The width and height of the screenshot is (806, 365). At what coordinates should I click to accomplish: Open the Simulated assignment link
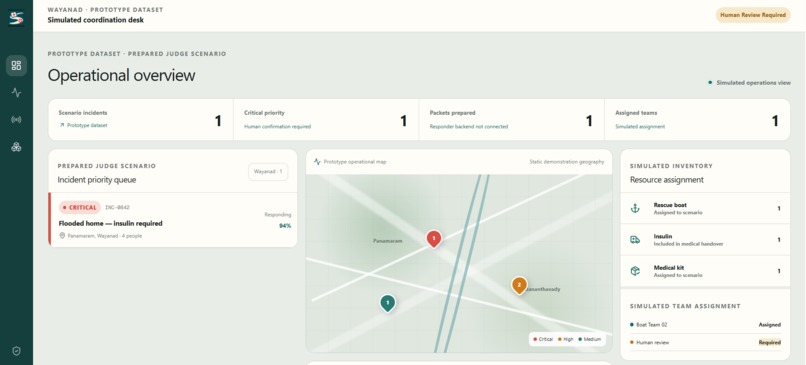[x=640, y=126]
